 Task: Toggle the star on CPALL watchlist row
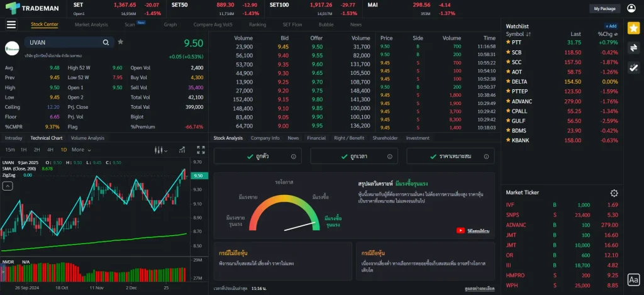click(x=508, y=111)
